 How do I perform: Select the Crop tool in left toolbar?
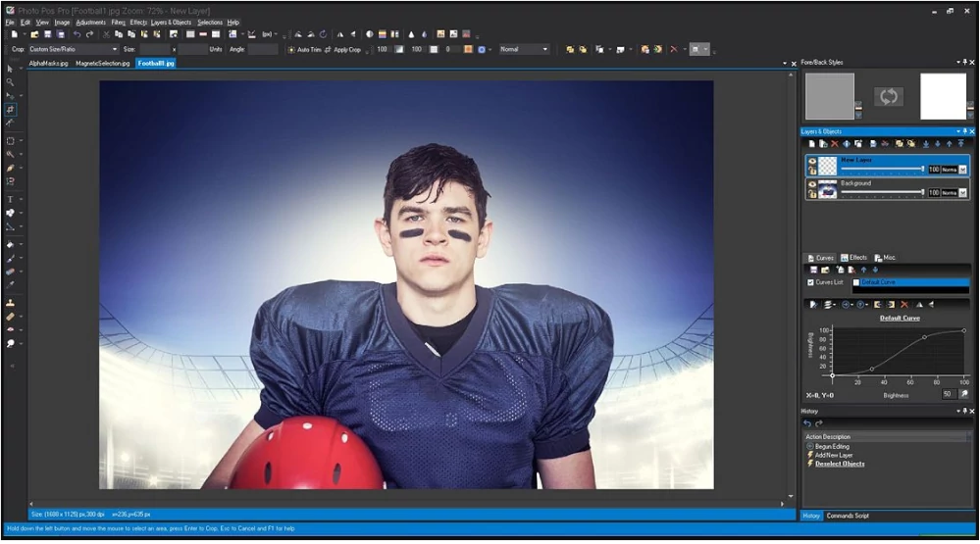click(x=10, y=110)
